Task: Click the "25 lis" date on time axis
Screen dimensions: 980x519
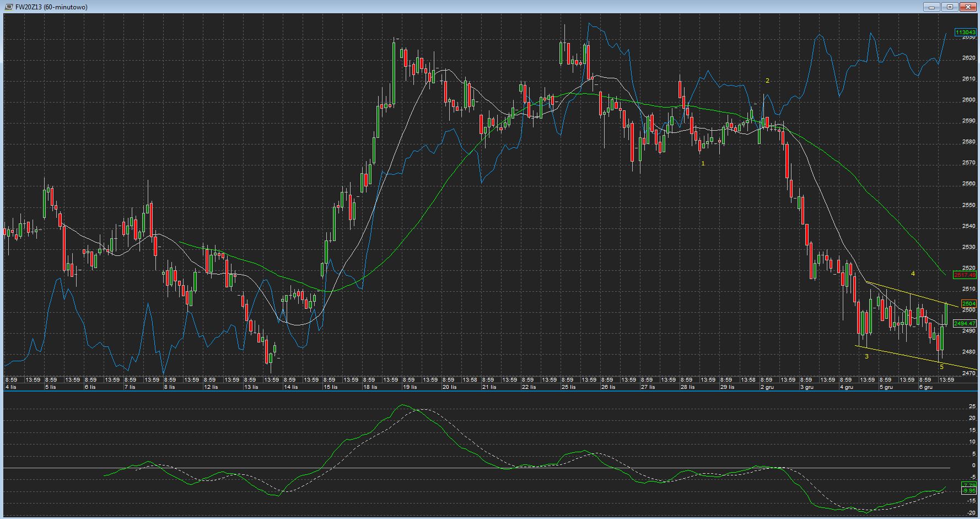Action: 568,387
